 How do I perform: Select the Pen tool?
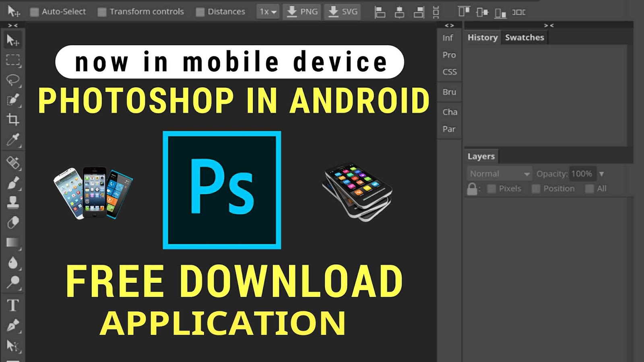pyautogui.click(x=13, y=325)
